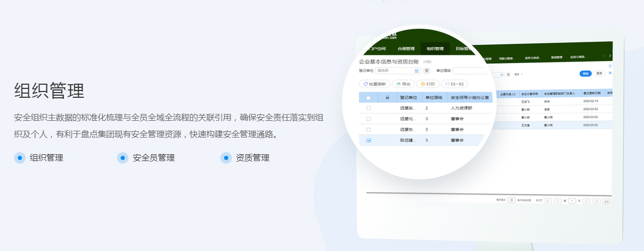Check the 远望化 row checkbox
The width and height of the screenshot is (644, 251).
[x=369, y=119]
